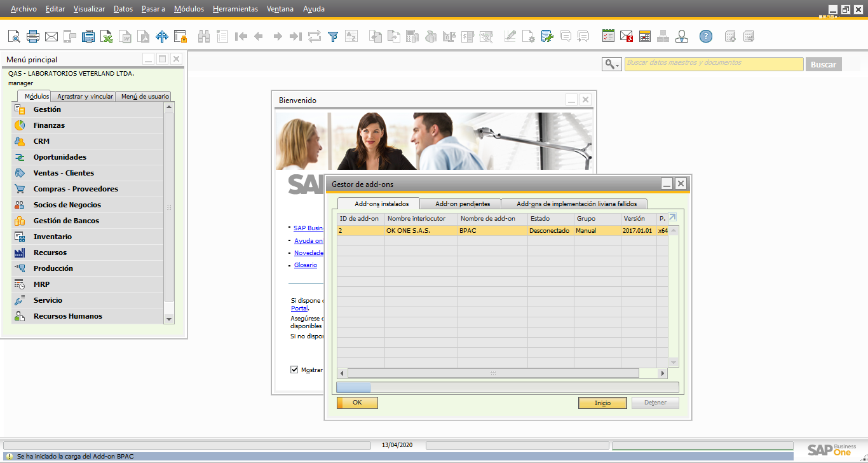The height and width of the screenshot is (463, 868).
Task: Click the blue Help question mark icon
Action: coord(705,36)
